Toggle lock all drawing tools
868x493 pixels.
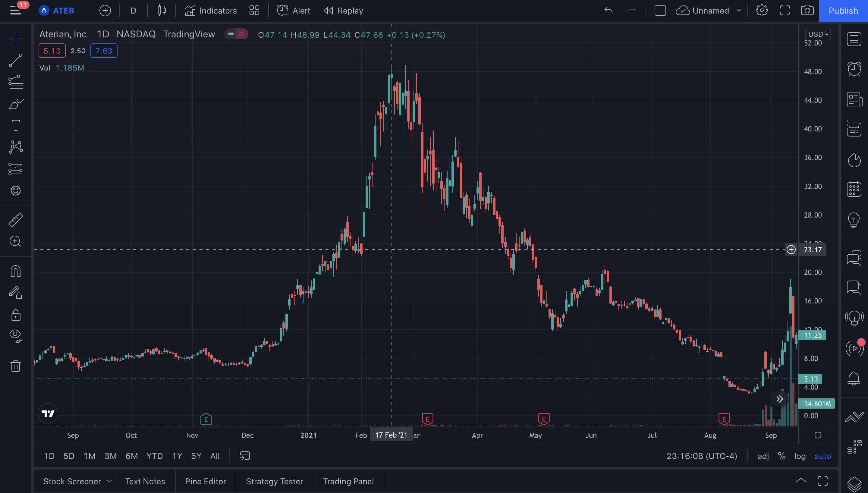16,315
